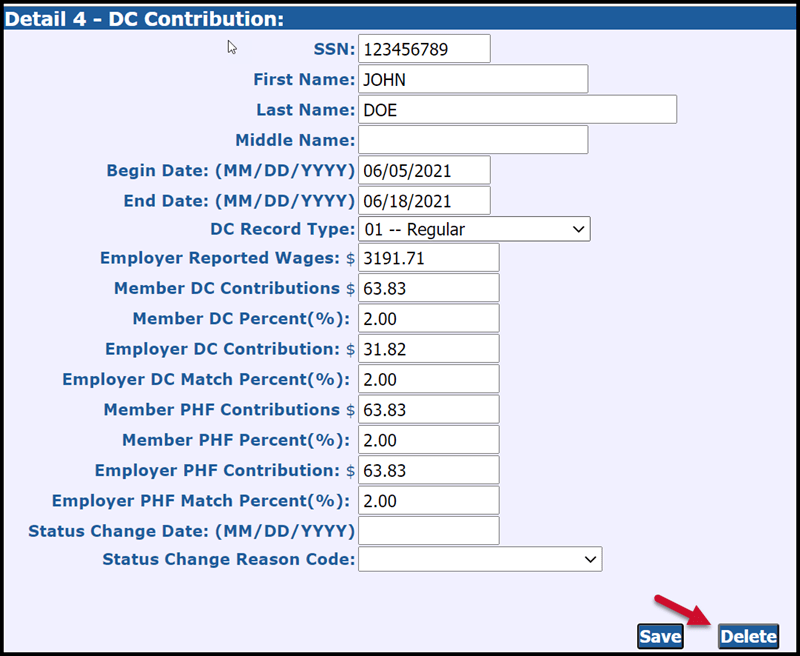Click the Member DC Contributions field
800x656 pixels.
(428, 288)
